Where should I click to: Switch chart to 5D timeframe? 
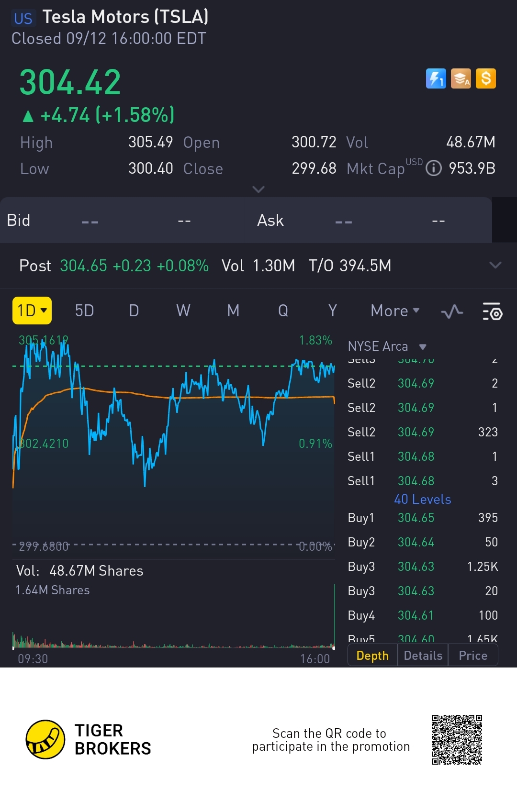[x=84, y=311]
